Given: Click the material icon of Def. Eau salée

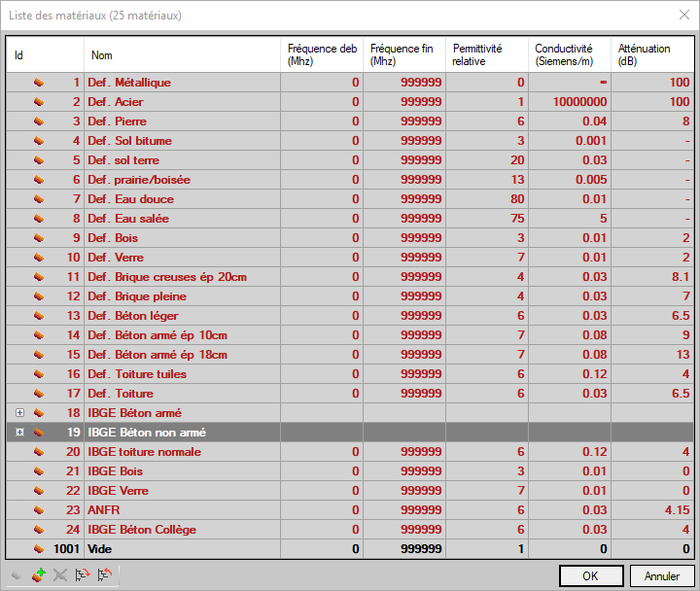Looking at the screenshot, I should (39, 219).
